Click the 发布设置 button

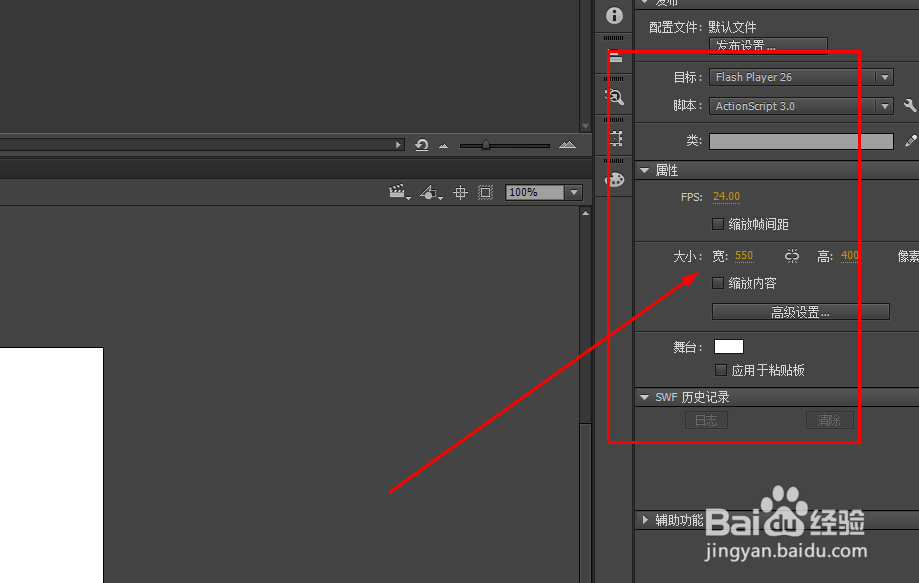(768, 46)
